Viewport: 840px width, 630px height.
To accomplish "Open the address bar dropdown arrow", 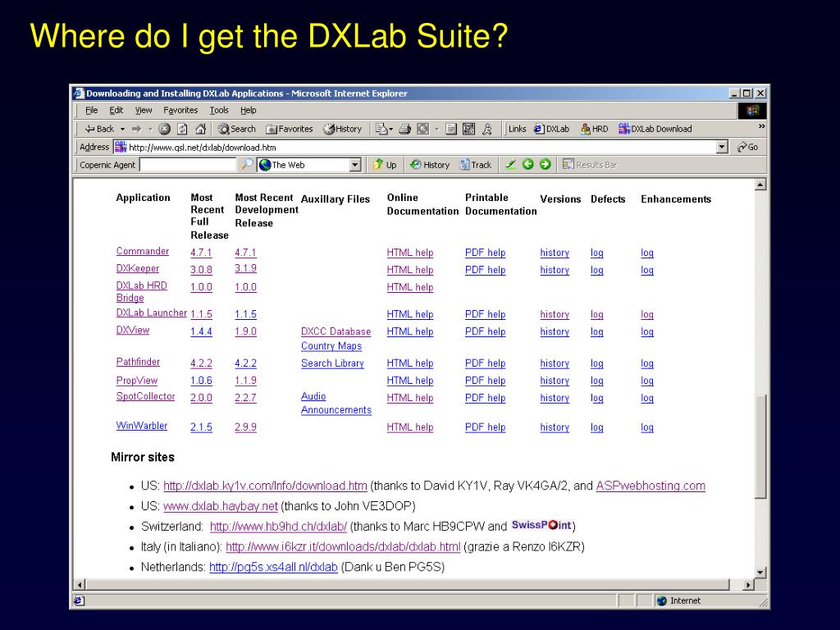I will (x=722, y=147).
